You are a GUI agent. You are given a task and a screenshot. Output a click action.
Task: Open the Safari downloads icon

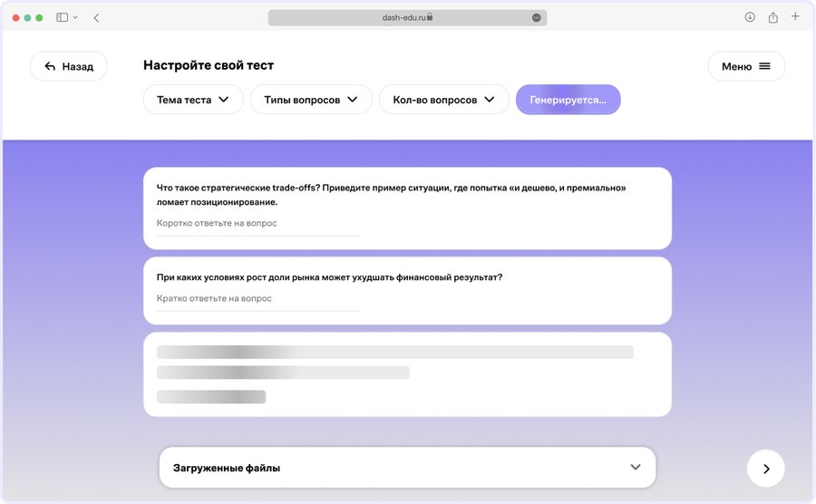750,17
